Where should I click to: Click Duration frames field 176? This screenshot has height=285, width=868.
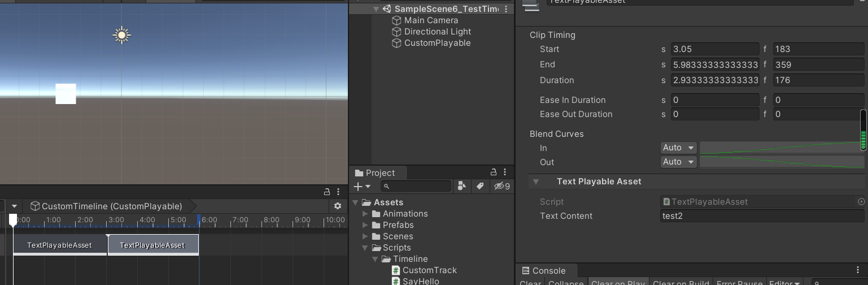coord(818,80)
